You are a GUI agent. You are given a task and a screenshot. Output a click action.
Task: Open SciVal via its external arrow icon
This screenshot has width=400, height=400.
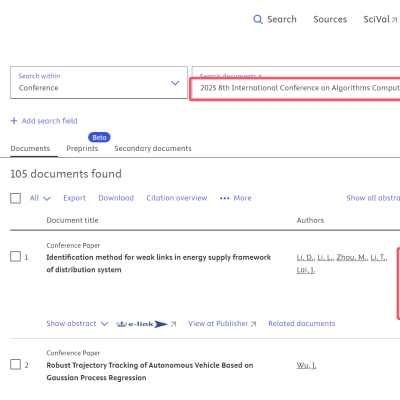coord(394,20)
